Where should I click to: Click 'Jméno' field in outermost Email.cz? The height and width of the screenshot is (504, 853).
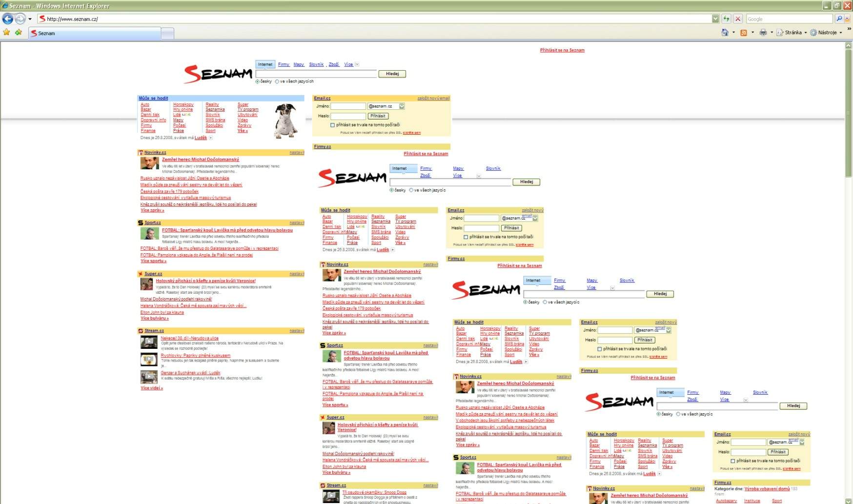coord(348,106)
